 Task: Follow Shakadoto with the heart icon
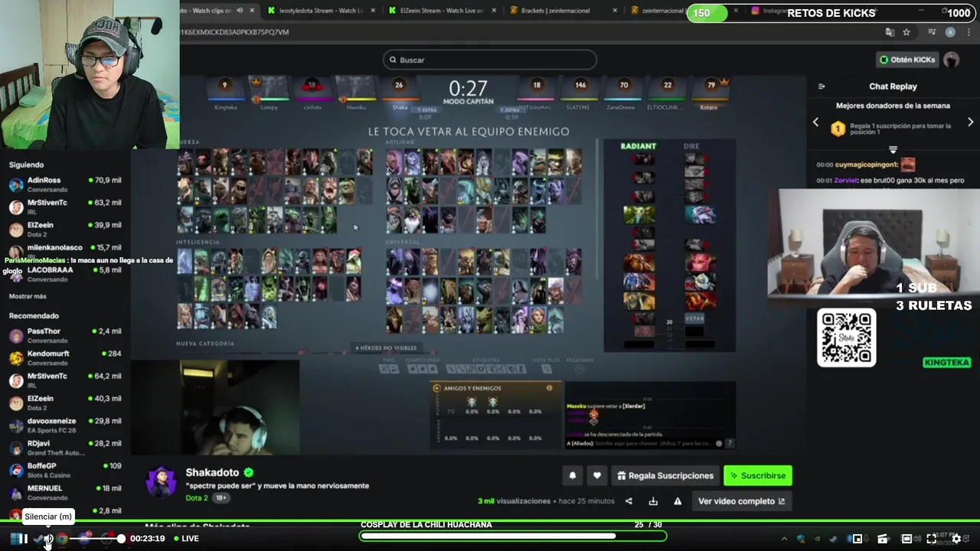(x=596, y=475)
